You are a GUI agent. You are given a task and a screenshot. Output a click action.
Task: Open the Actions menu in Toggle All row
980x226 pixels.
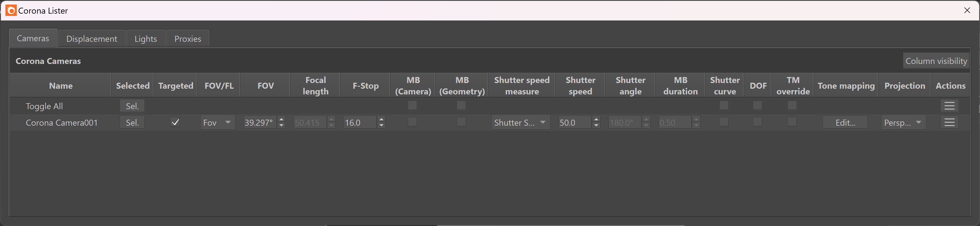[949, 106]
